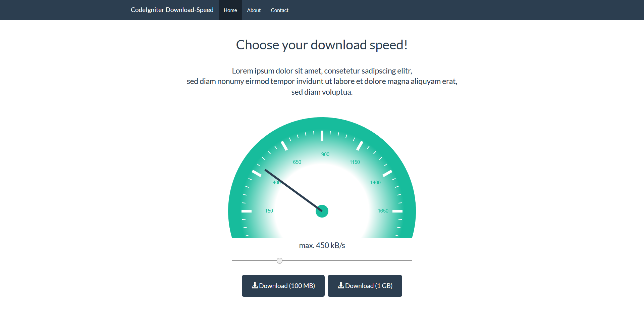Click the gauge needle center hub
Image resolution: width=644 pixels, height=326 pixels.
[x=322, y=211]
